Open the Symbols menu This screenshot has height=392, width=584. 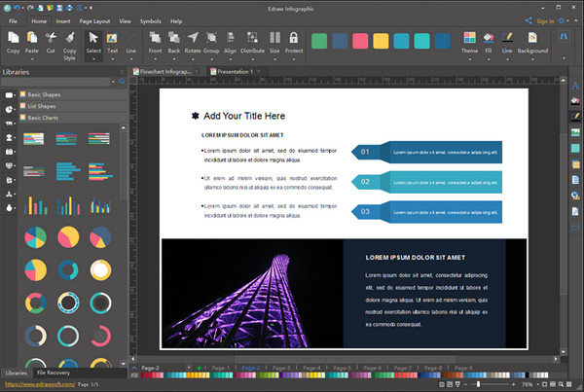pyautogui.click(x=152, y=20)
